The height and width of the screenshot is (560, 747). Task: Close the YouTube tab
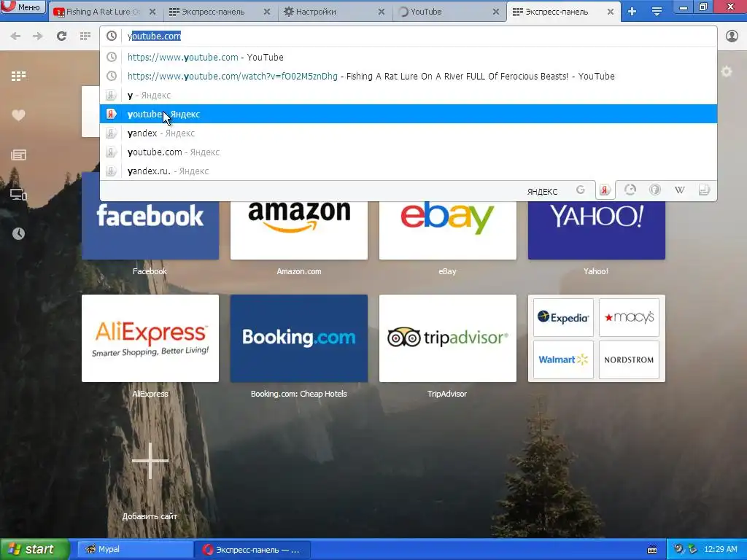[x=495, y=12]
